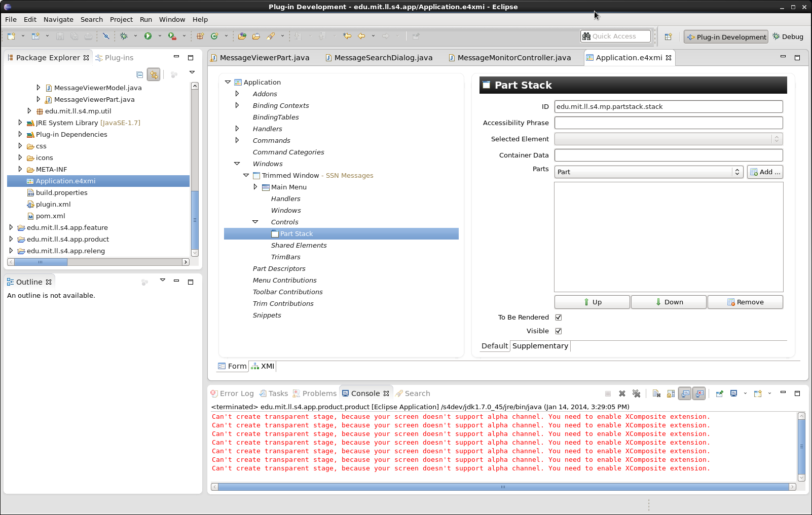Click the New wizard toolbar icon
The image size is (812, 515).
(11, 36)
